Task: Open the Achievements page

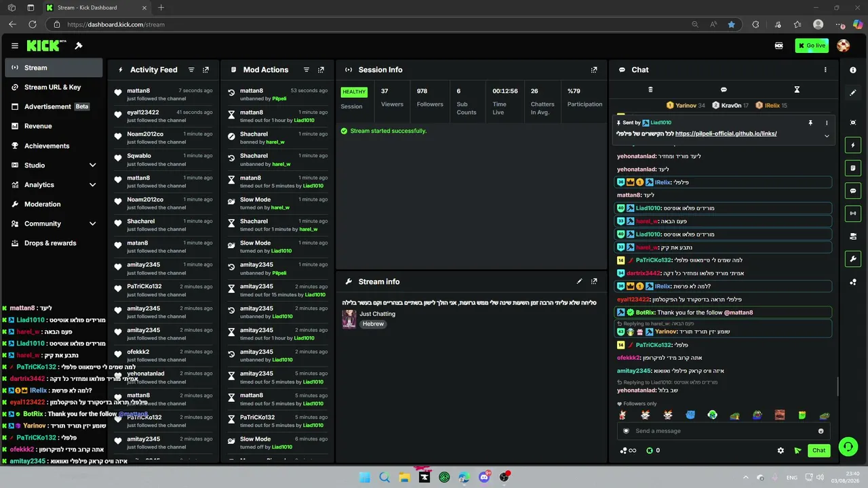Action: point(54,146)
